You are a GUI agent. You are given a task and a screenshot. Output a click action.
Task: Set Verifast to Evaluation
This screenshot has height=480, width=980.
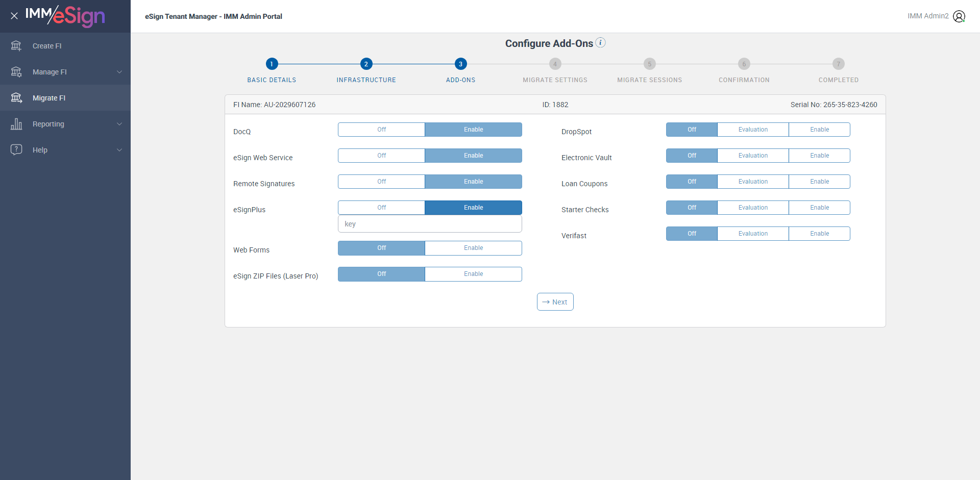[753, 234]
